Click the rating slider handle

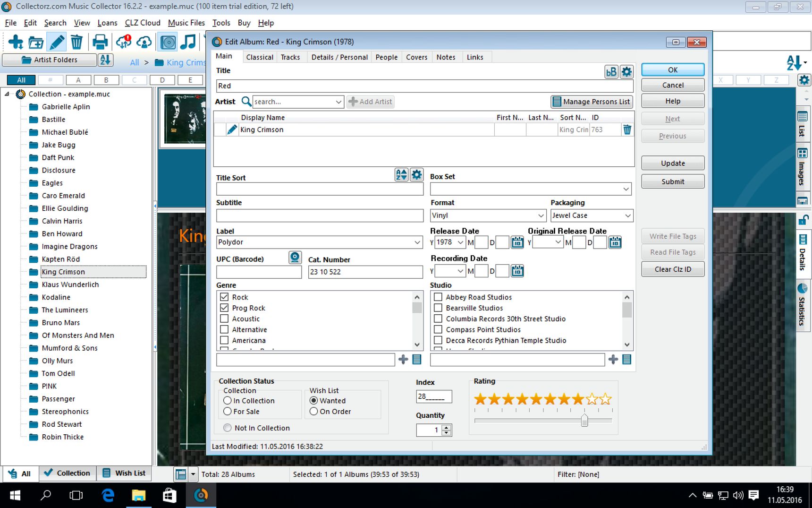coord(584,420)
